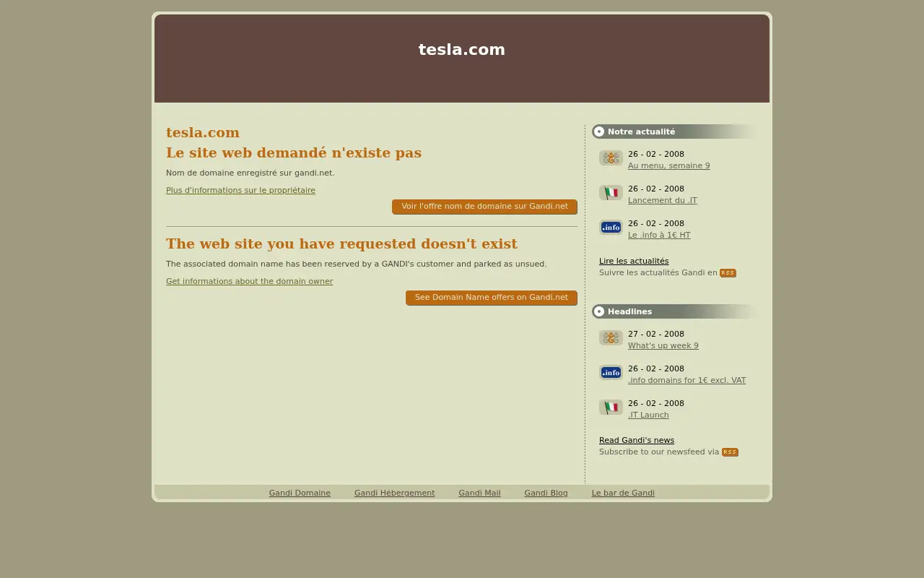Go to 'Le bar de Gandi' in footer
Screen dimensions: 924x578
pos(623,493)
